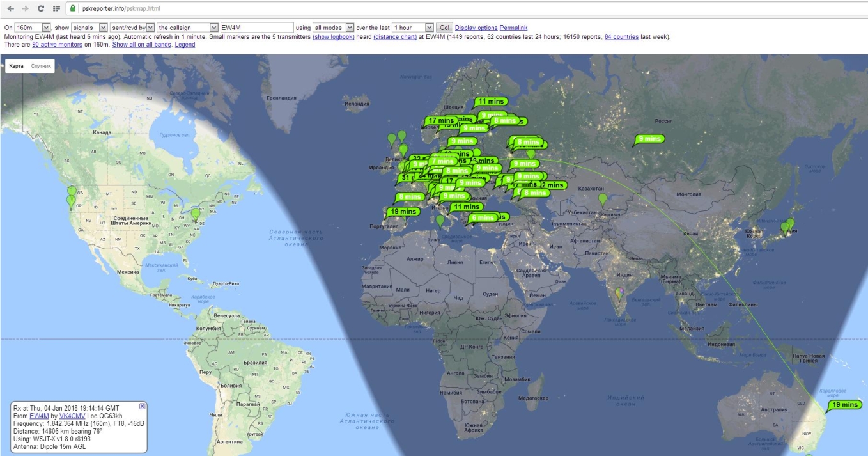The image size is (868, 456).
Task: Reload the page with the refresh icon
Action: point(41,8)
